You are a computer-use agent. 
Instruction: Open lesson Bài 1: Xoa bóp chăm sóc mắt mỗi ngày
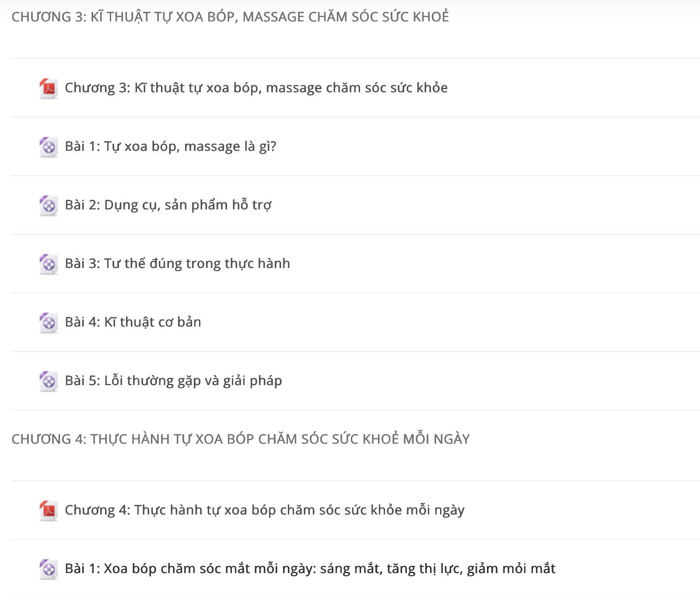310,569
